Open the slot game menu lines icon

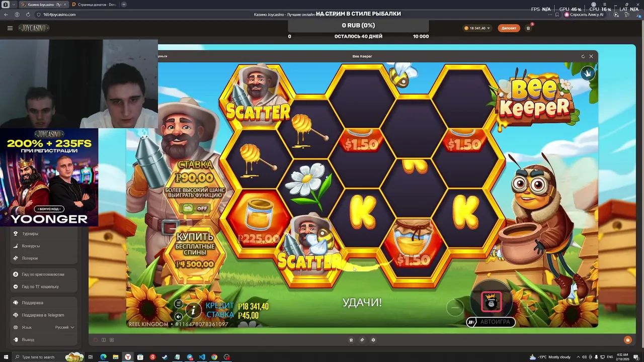pyautogui.click(x=178, y=304)
